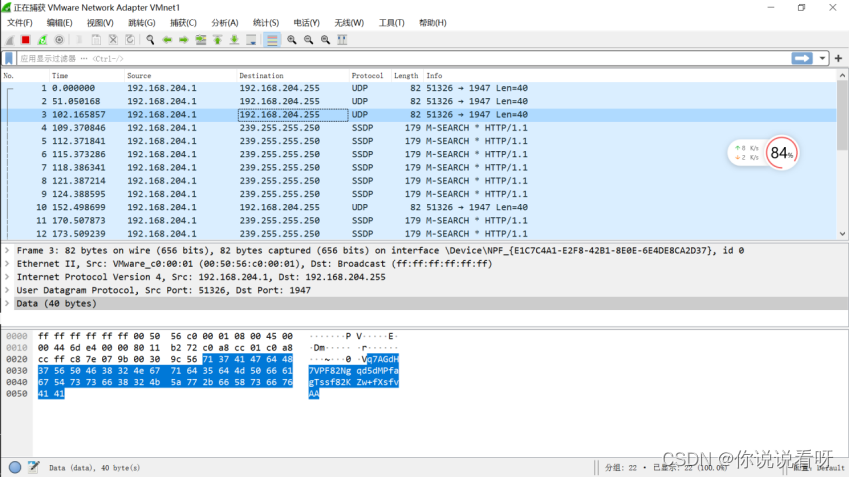
Task: Click the start capture shark fin icon
Action: [x=9, y=40]
